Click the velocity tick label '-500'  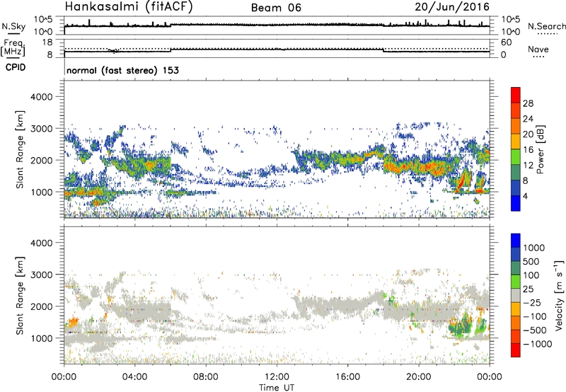535,330
